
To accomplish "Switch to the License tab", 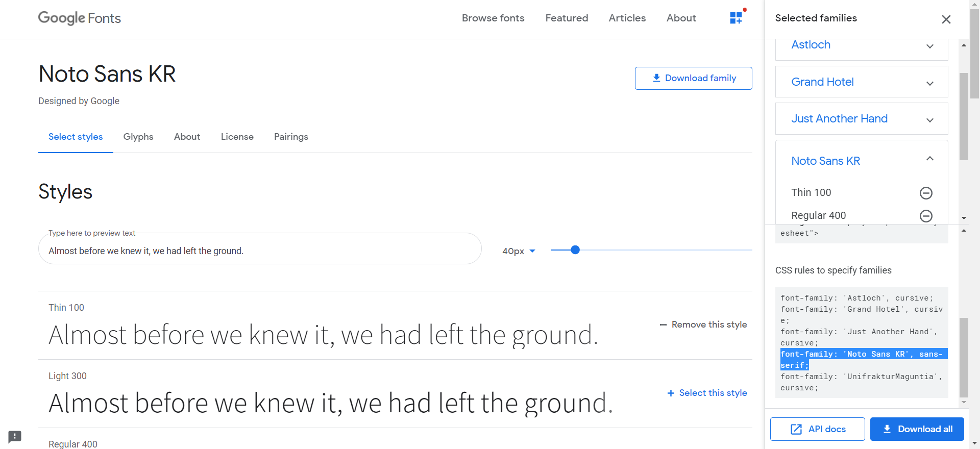I will point(237,137).
